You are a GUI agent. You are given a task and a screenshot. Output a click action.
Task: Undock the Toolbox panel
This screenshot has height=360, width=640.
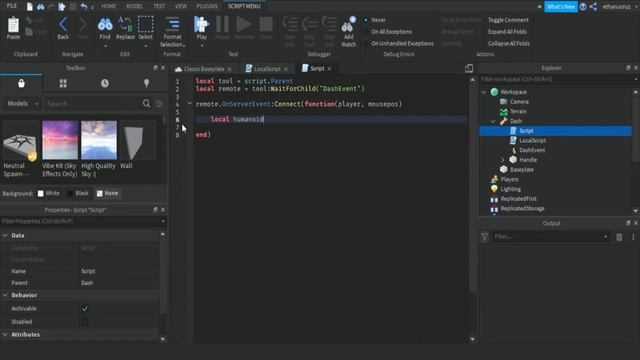tap(155, 68)
